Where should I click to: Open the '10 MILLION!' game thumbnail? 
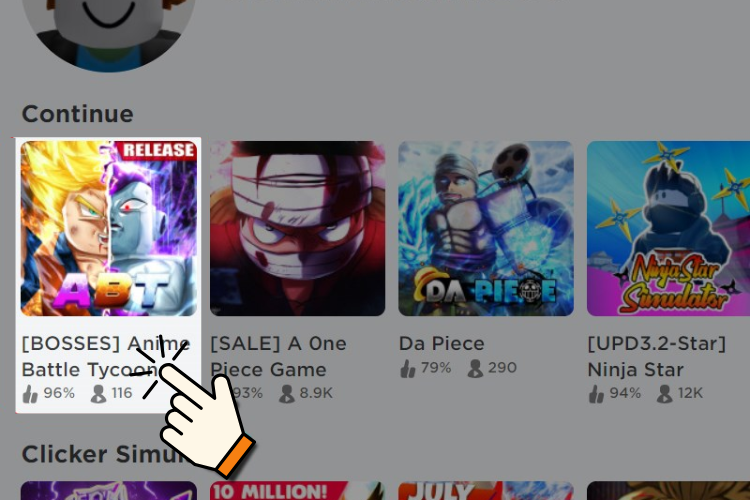click(x=298, y=490)
